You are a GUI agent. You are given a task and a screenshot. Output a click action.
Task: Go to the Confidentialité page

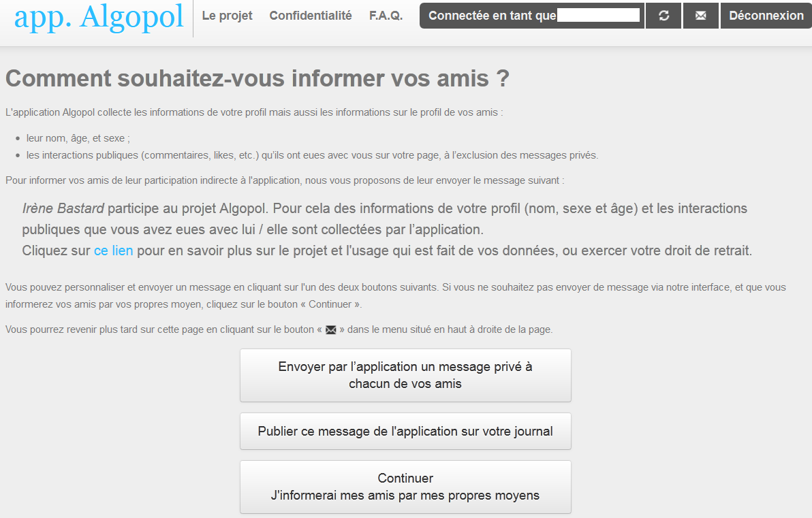[311, 16]
